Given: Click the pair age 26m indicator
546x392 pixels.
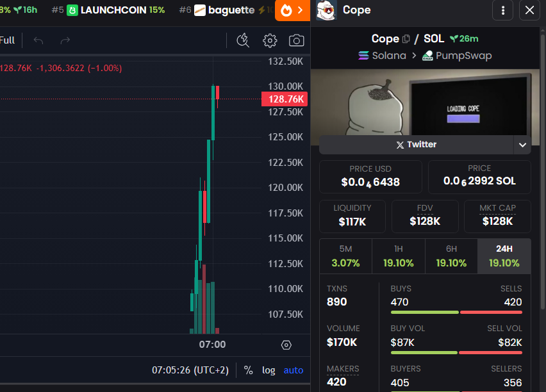Looking at the screenshot, I should pyautogui.click(x=464, y=38).
